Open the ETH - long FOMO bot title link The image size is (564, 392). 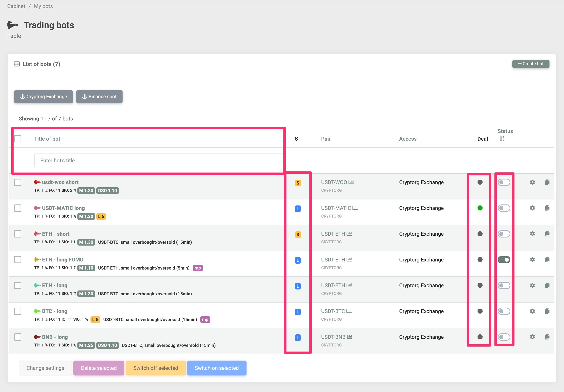coord(63,259)
